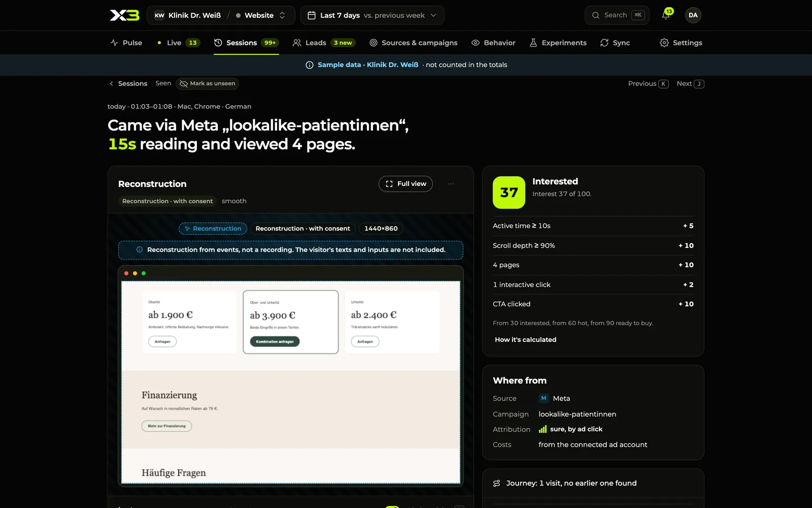Click the Meta source icon
This screenshot has height=508, width=812.
[544, 398]
